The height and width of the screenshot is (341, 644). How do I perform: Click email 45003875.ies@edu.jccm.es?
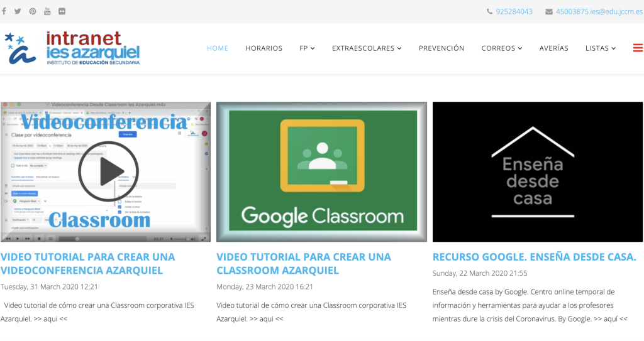click(x=599, y=11)
